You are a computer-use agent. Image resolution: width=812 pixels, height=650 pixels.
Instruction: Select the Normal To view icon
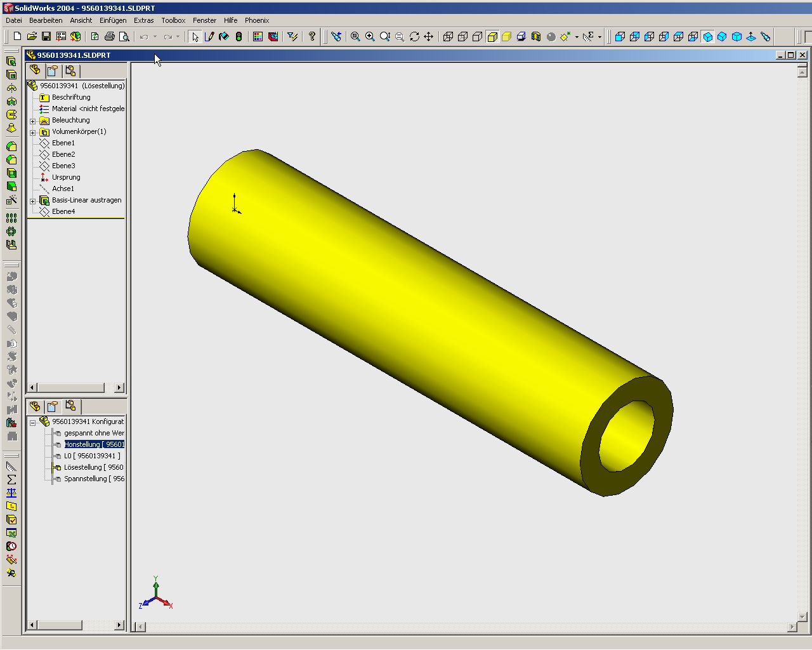click(751, 37)
